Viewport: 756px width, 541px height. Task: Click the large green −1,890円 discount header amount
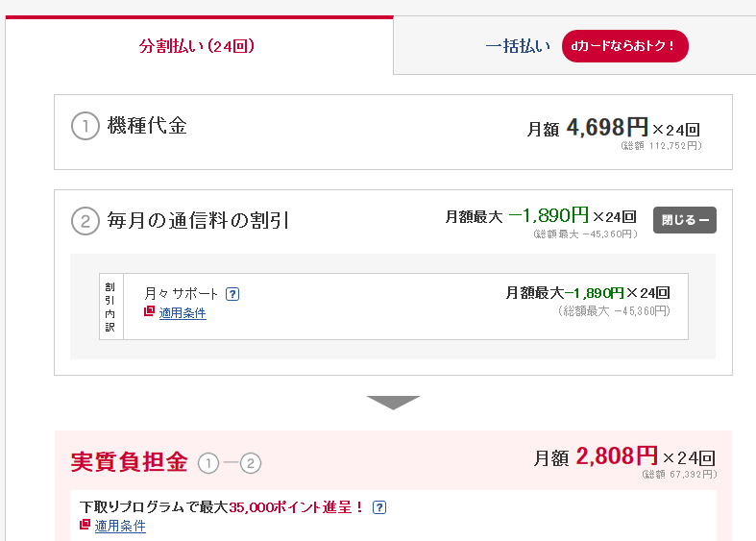(x=549, y=215)
